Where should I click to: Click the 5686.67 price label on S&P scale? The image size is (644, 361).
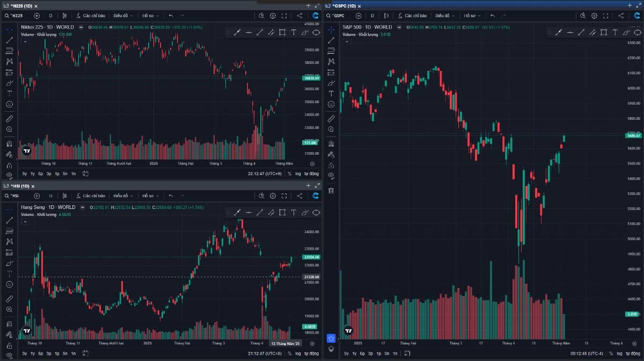tap(633, 135)
